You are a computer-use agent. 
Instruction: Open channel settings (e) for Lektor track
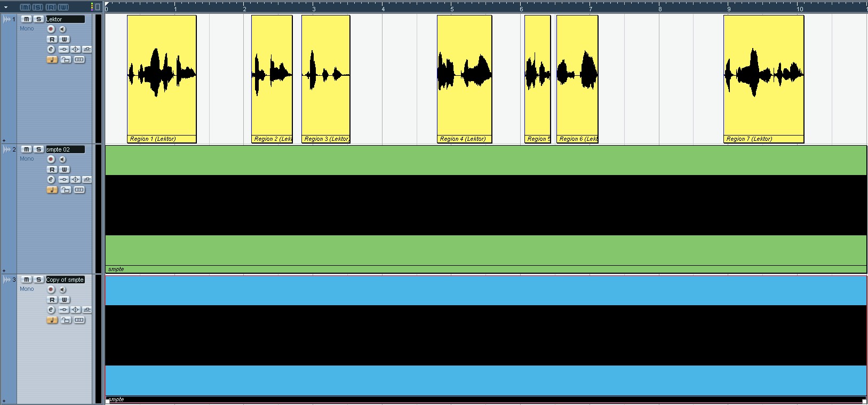51,49
